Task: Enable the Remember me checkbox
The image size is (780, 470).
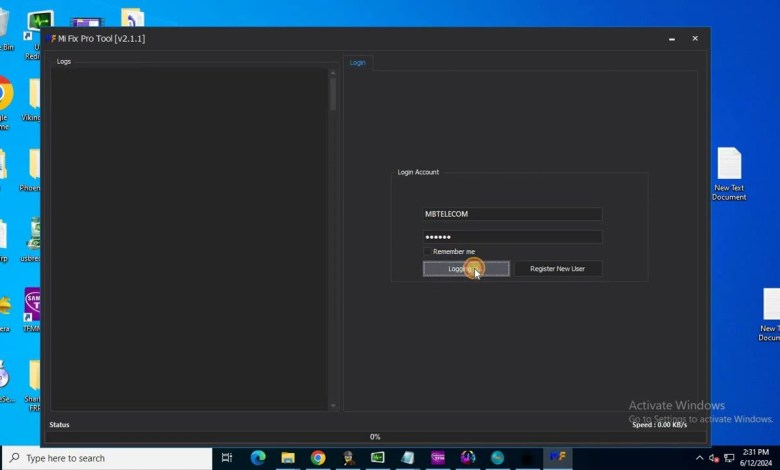Action: (x=427, y=252)
